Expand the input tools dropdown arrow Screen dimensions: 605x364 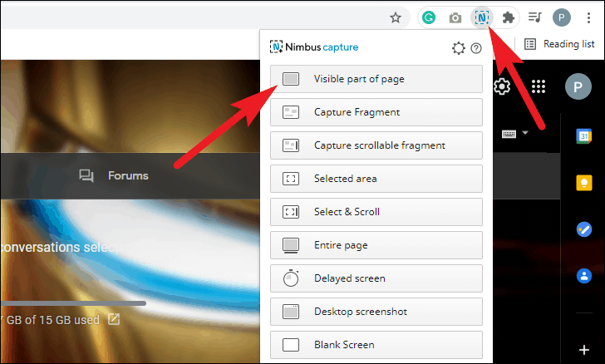pos(525,132)
